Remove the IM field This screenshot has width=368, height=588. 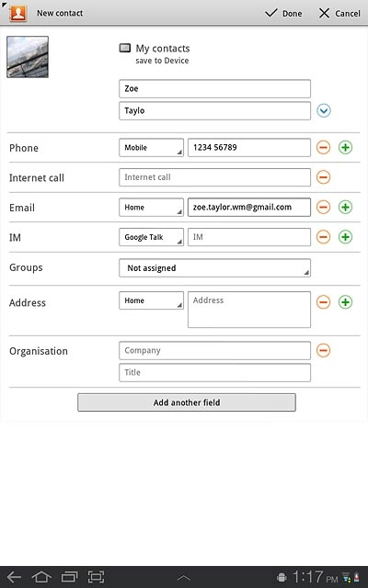click(323, 237)
